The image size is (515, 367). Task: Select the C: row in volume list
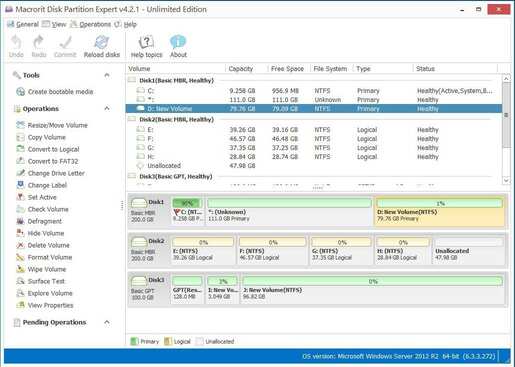tap(314, 91)
